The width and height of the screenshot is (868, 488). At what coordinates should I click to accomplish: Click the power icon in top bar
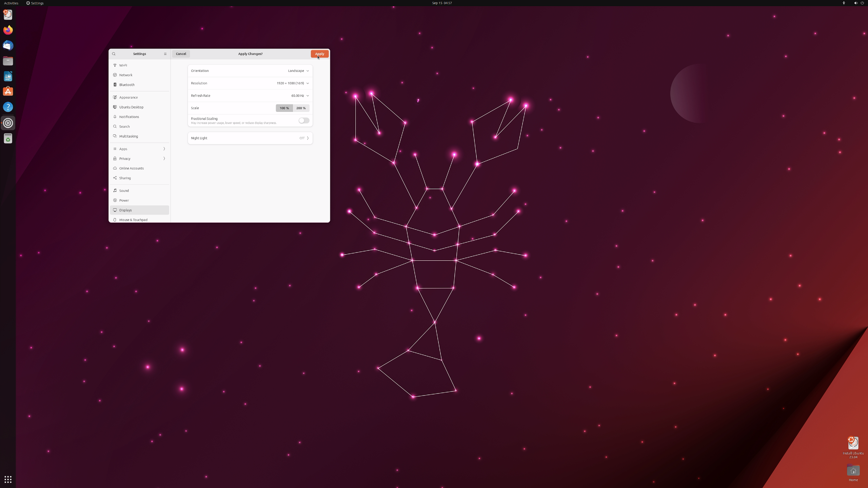(x=862, y=3)
